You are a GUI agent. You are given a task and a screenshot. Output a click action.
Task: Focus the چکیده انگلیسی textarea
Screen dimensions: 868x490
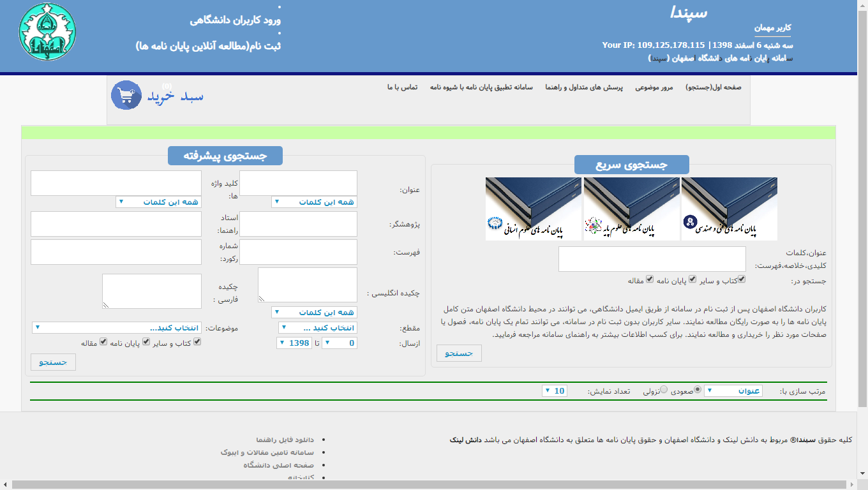tap(308, 285)
